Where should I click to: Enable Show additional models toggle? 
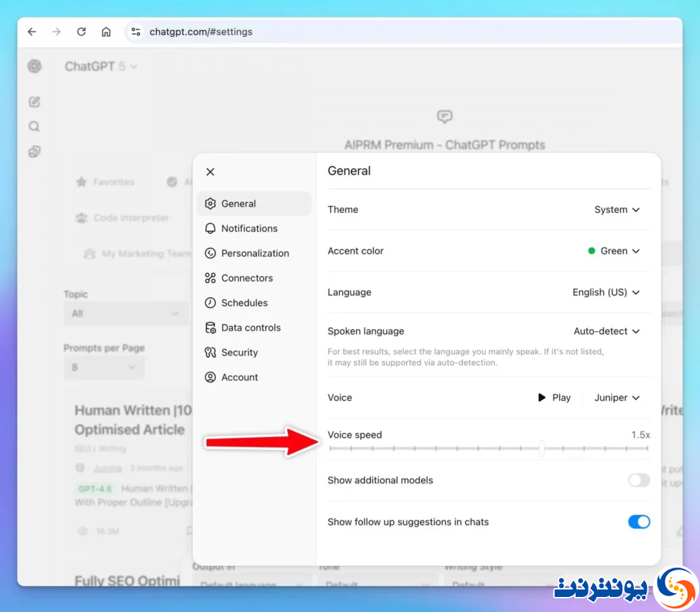click(639, 480)
